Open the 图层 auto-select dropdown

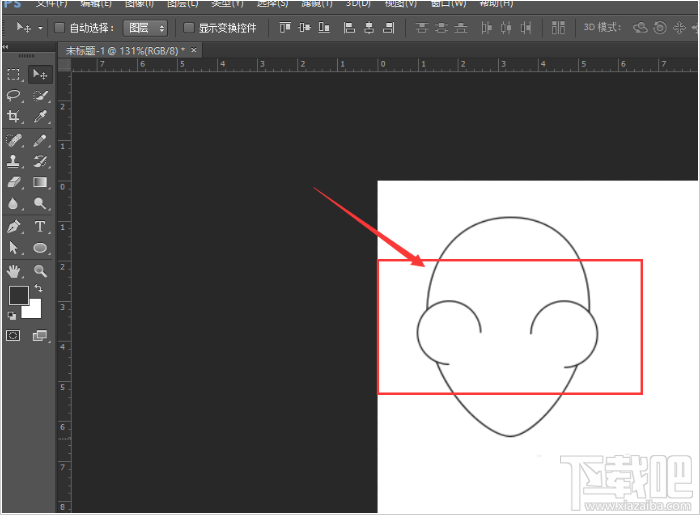(146, 28)
